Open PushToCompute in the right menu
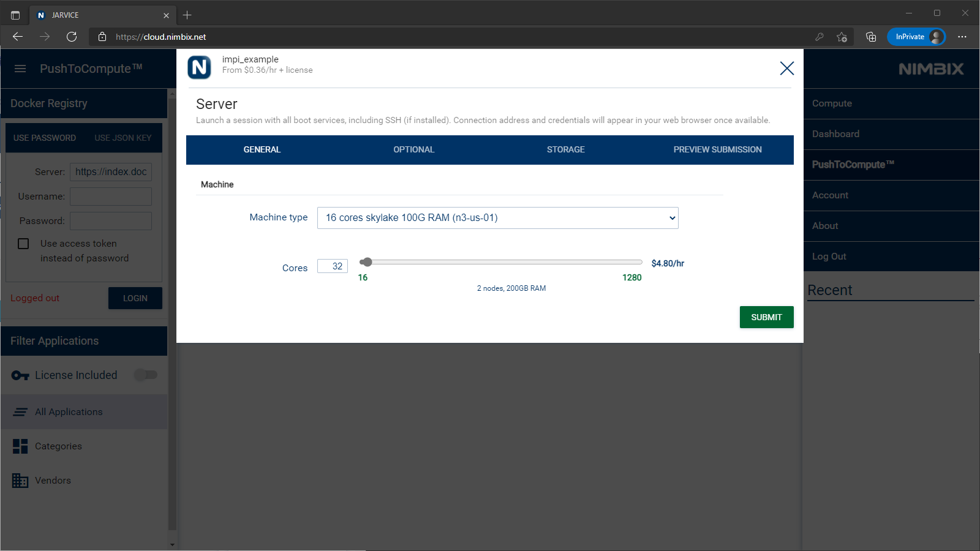This screenshot has height=551, width=980. pyautogui.click(x=891, y=165)
